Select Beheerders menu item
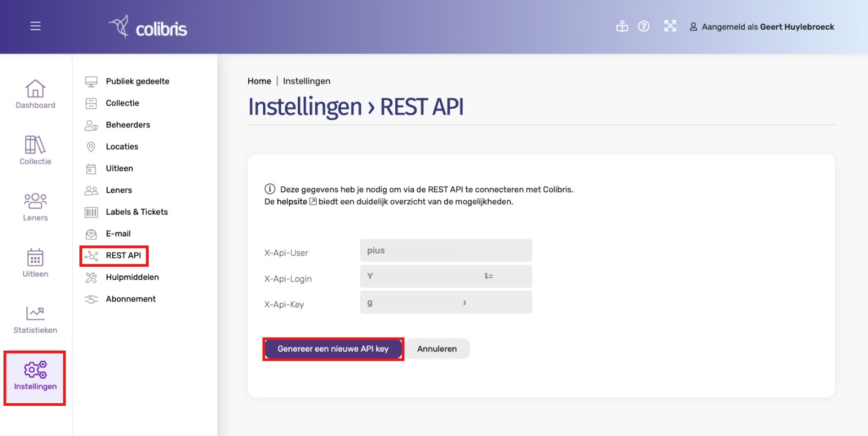Viewport: 868px width, 436px height. click(128, 125)
